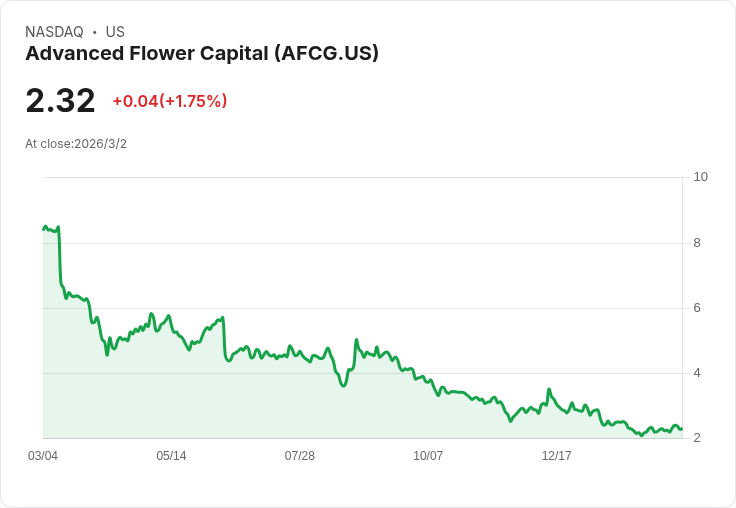The height and width of the screenshot is (508, 736).
Task: Select the US market label
Action: tap(115, 32)
